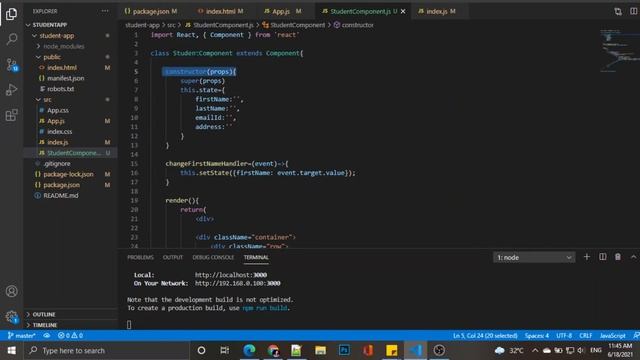Image resolution: width=640 pixels, height=360 pixels.
Task: Open index.css in the explorer
Action: coord(59,131)
